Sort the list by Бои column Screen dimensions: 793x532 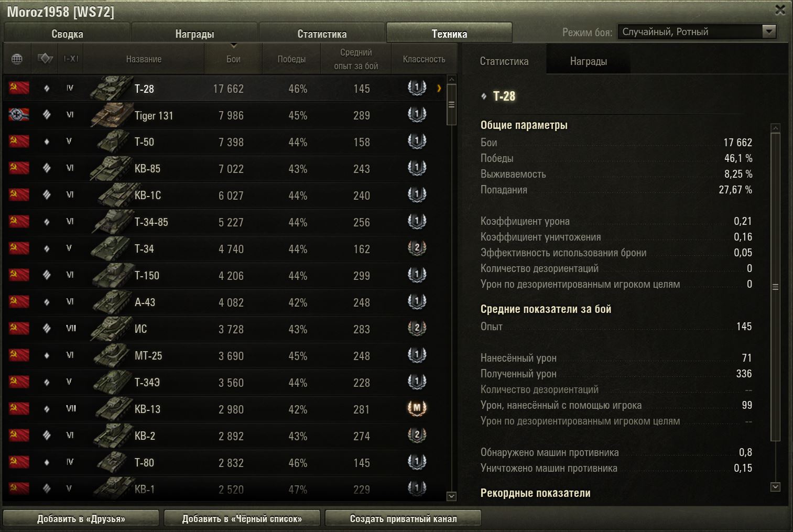click(233, 59)
